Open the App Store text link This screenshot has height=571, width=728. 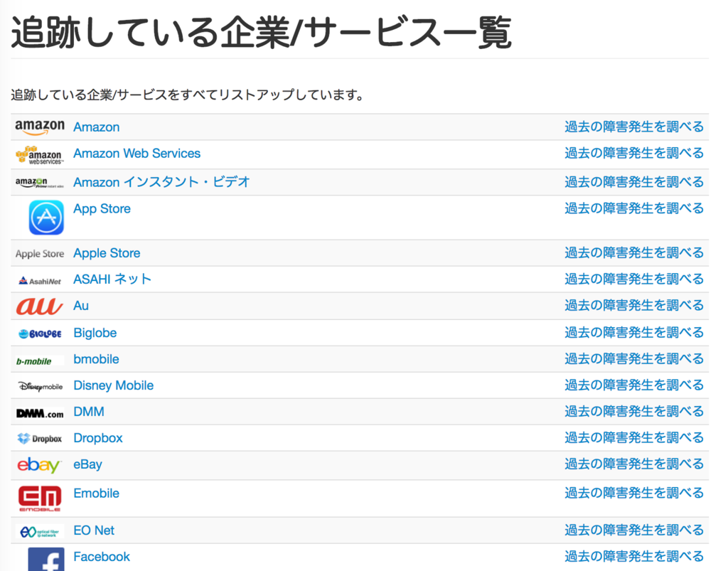pyautogui.click(x=102, y=209)
